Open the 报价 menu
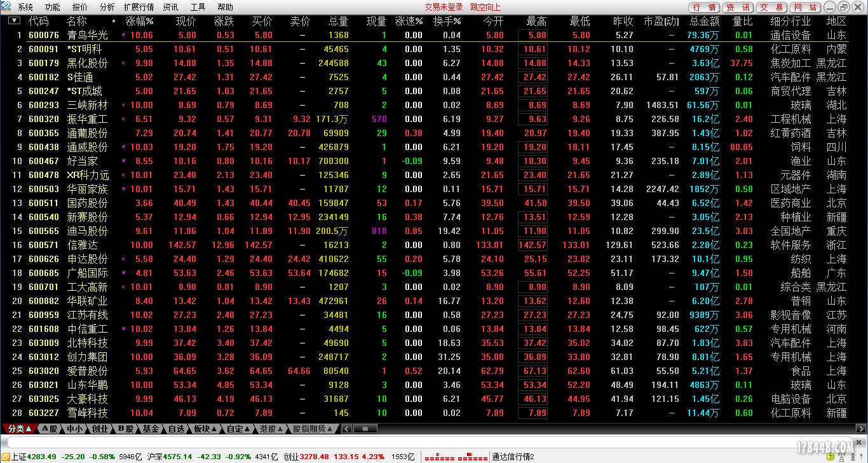The image size is (868, 463). (x=80, y=7)
